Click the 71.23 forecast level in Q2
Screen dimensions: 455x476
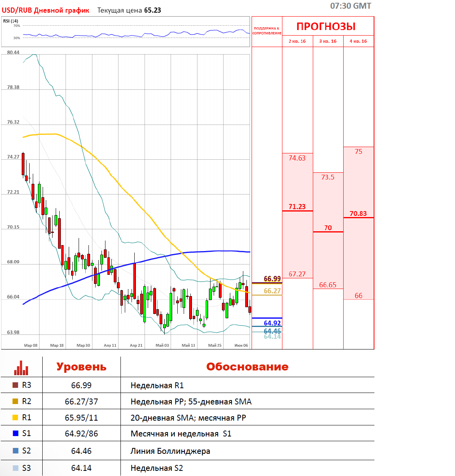(x=297, y=207)
